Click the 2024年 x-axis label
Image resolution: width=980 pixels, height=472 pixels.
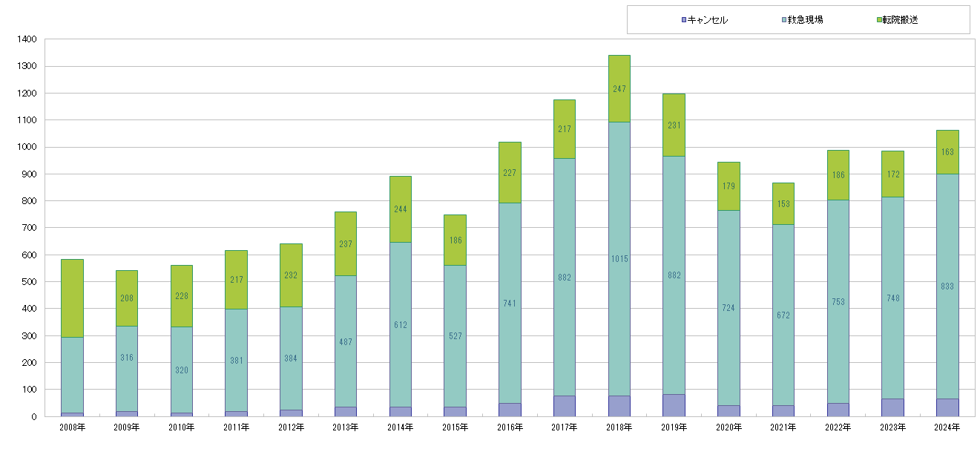tap(947, 427)
